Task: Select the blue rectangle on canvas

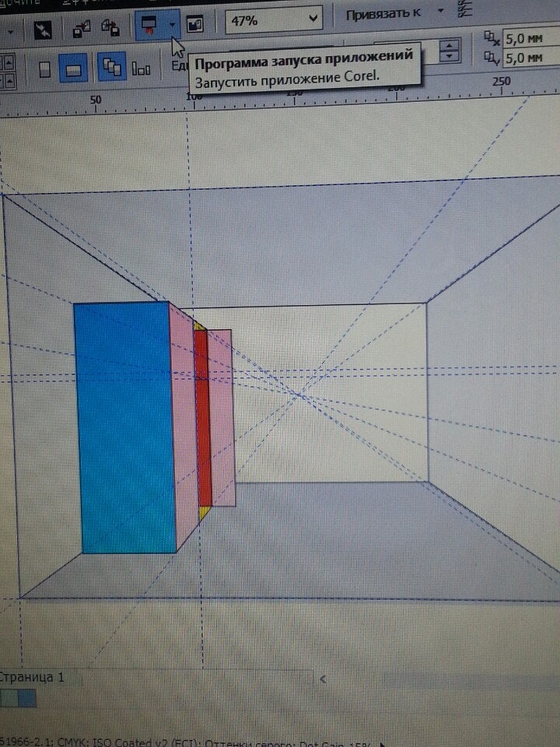Action: click(124, 427)
